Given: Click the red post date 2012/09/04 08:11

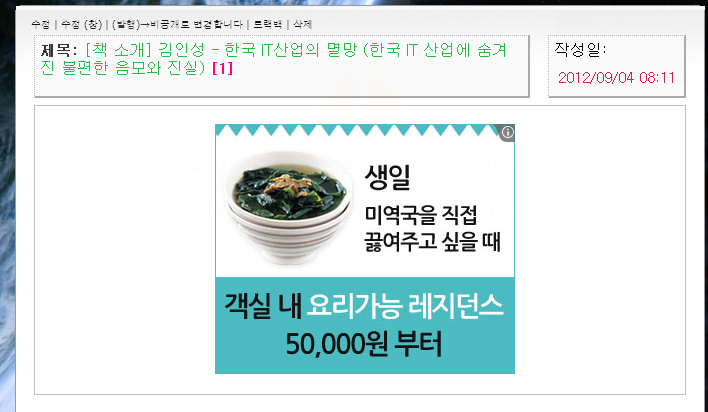Looking at the screenshot, I should click(616, 78).
